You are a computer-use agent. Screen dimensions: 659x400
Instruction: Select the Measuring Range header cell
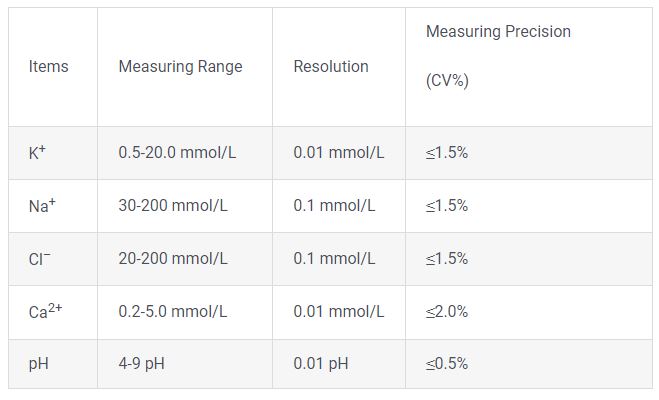pyautogui.click(x=180, y=67)
